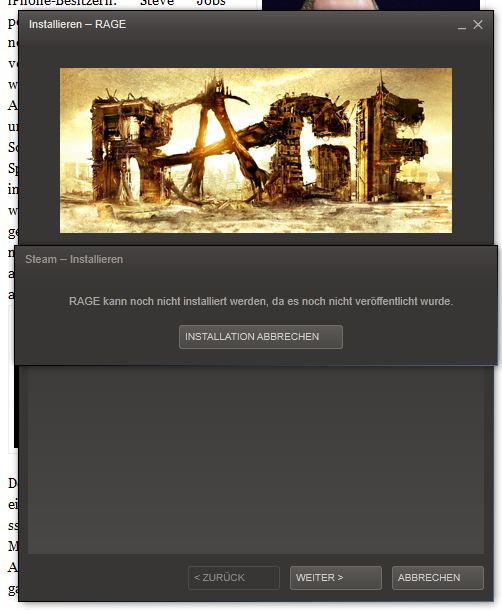Click the 'Installieren – RAGE' title text
Viewport: 502px width, 610px height.
tap(77, 24)
